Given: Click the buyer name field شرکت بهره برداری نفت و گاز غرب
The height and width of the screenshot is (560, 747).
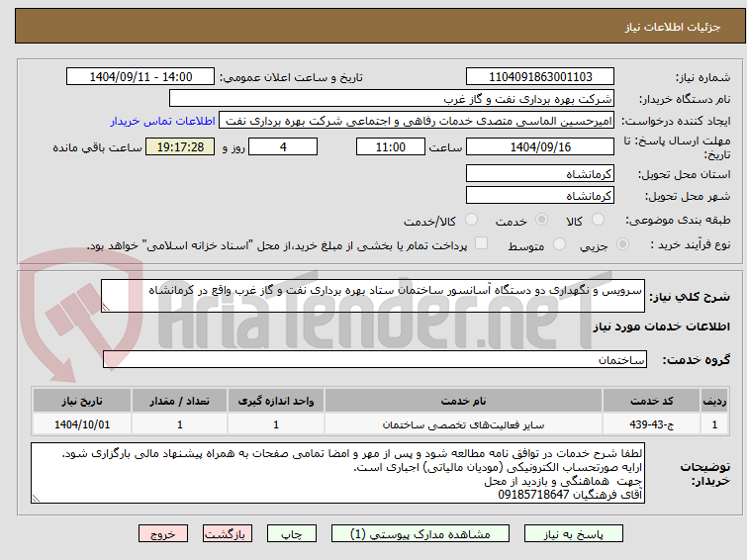Looking at the screenshot, I should (392, 99).
